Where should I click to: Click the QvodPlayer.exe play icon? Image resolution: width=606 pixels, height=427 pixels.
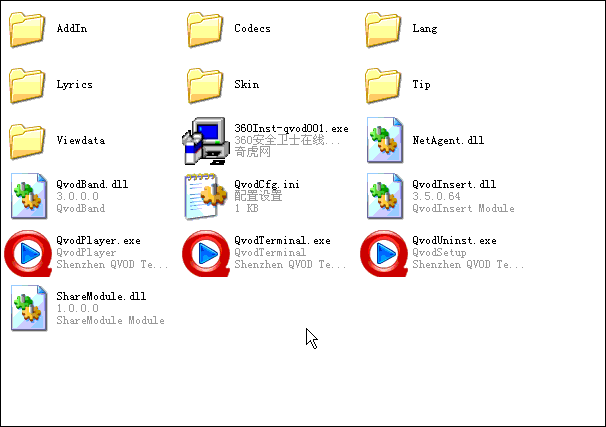click(28, 253)
